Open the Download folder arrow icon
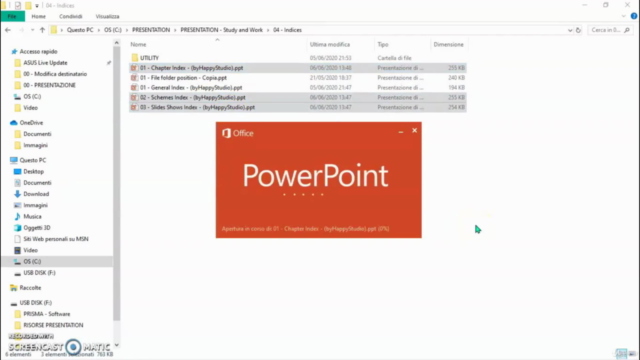The image size is (640, 360). tap(17, 194)
